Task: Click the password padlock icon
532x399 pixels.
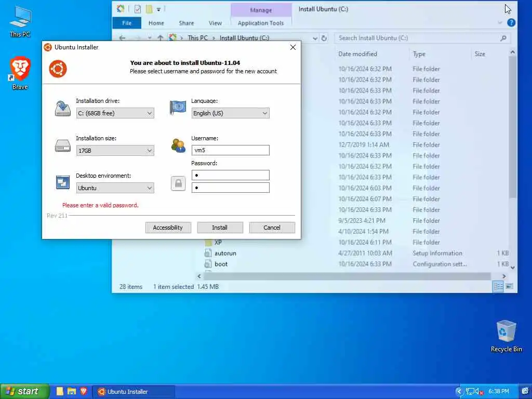Action: pyautogui.click(x=178, y=183)
